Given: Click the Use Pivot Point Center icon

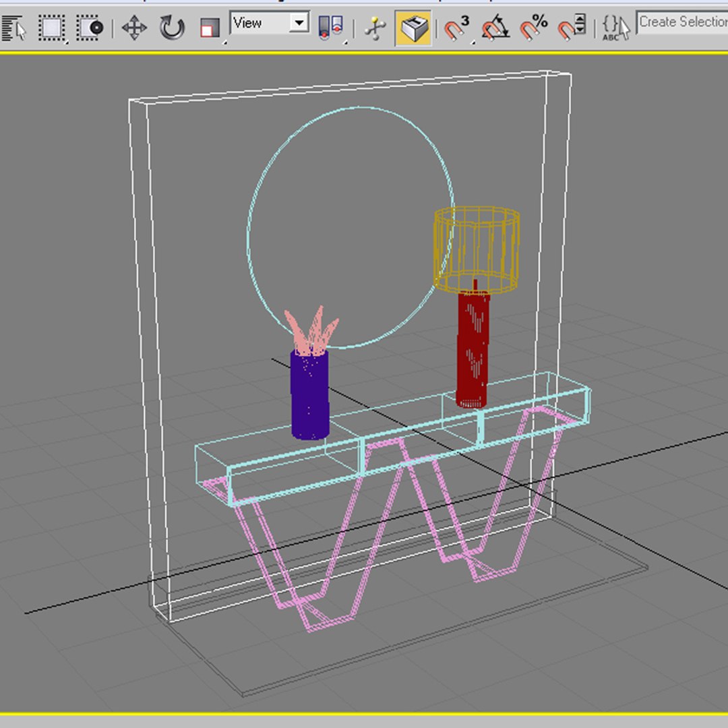Looking at the screenshot, I should coord(331,28).
